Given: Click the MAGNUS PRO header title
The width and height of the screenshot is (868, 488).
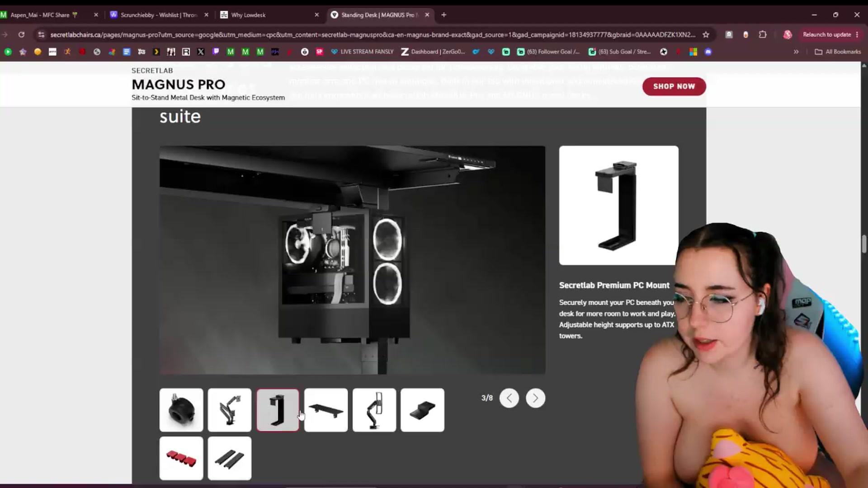Looking at the screenshot, I should click(179, 84).
